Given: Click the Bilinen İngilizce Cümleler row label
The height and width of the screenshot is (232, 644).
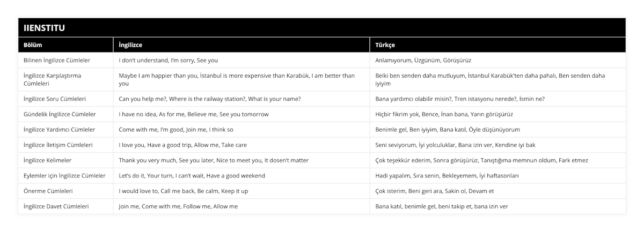Looking at the screenshot, I should (57, 61).
